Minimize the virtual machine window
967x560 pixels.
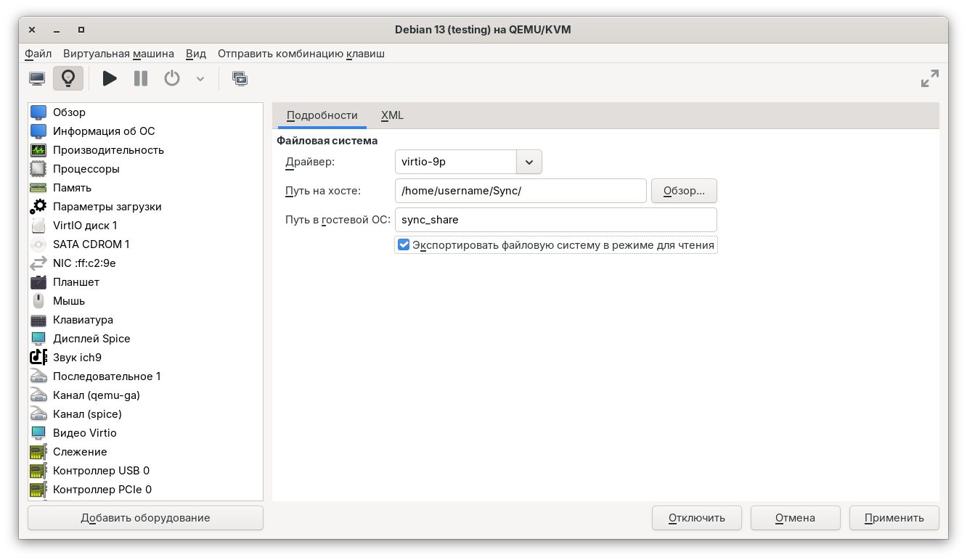tap(57, 30)
